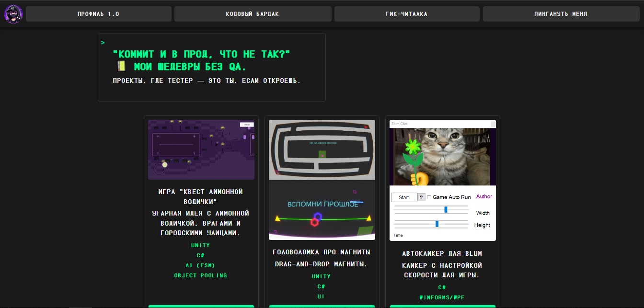The height and width of the screenshot is (308, 644).
Task: Select the WINFORMS/WPF tag
Action: (x=442, y=297)
